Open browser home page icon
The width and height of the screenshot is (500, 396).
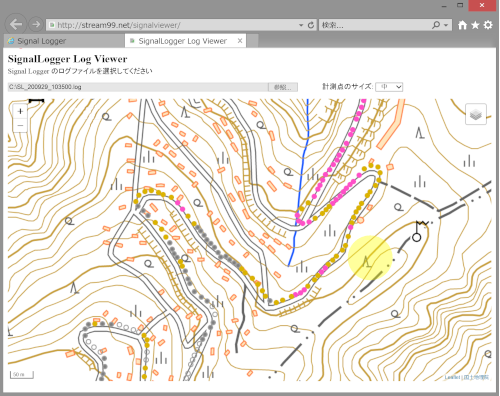(x=462, y=25)
